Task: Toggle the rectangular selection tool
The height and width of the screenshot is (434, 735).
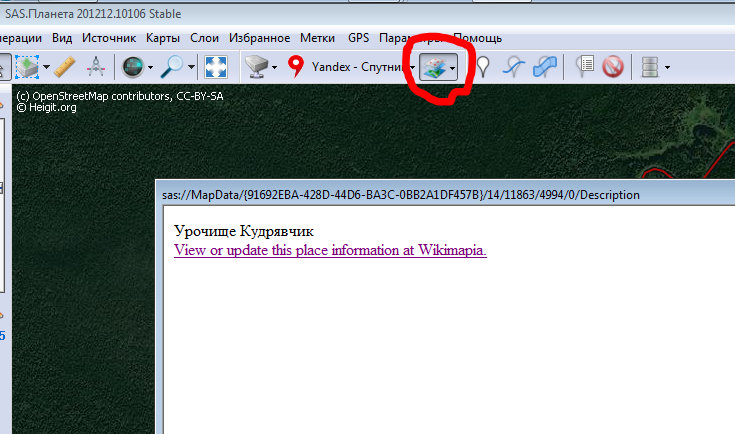Action: tap(27, 67)
